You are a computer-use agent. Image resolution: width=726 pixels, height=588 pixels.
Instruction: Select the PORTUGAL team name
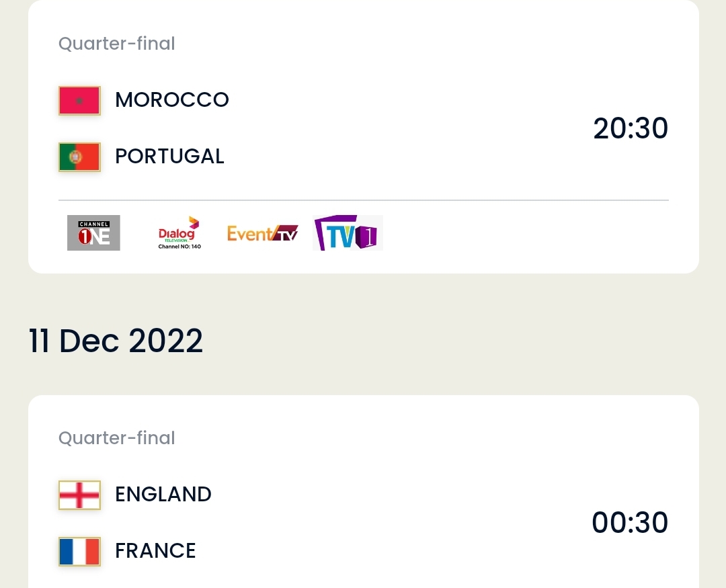point(169,157)
